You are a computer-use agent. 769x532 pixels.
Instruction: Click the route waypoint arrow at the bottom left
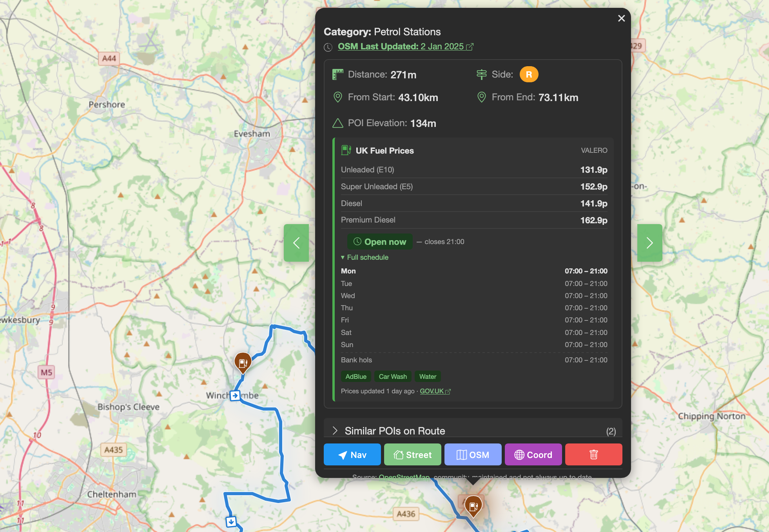[x=230, y=521]
